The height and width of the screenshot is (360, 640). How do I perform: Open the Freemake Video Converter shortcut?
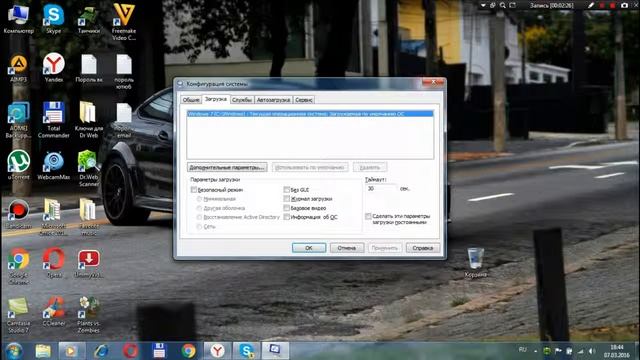(124, 22)
